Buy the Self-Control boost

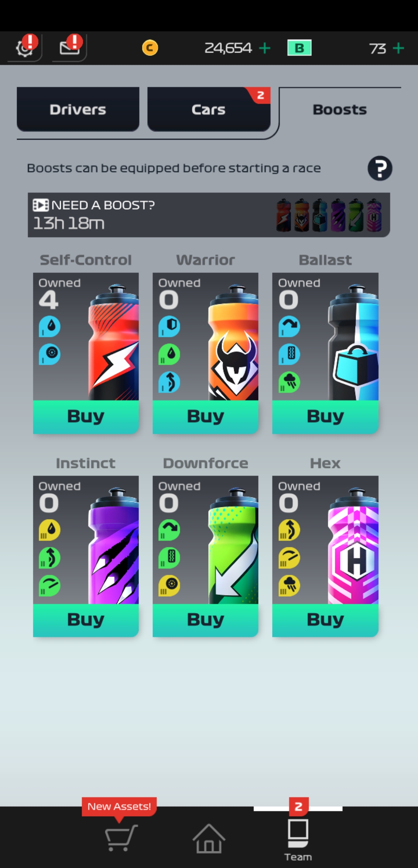(x=86, y=417)
